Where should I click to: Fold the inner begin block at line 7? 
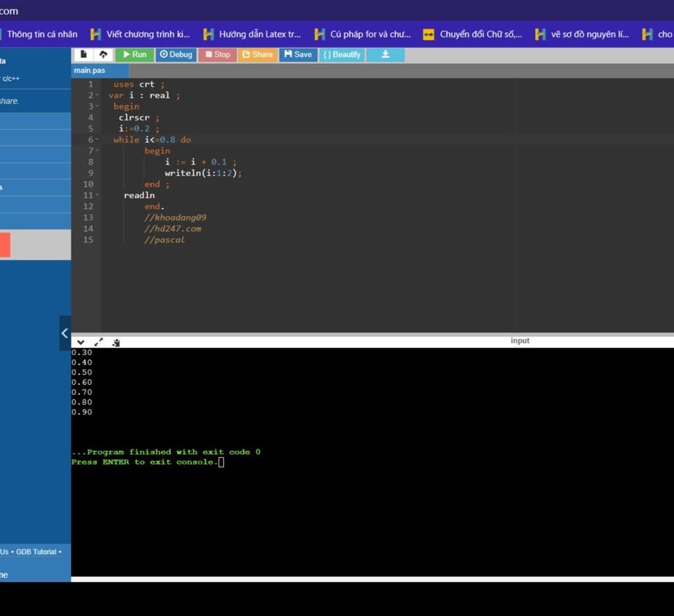97,151
